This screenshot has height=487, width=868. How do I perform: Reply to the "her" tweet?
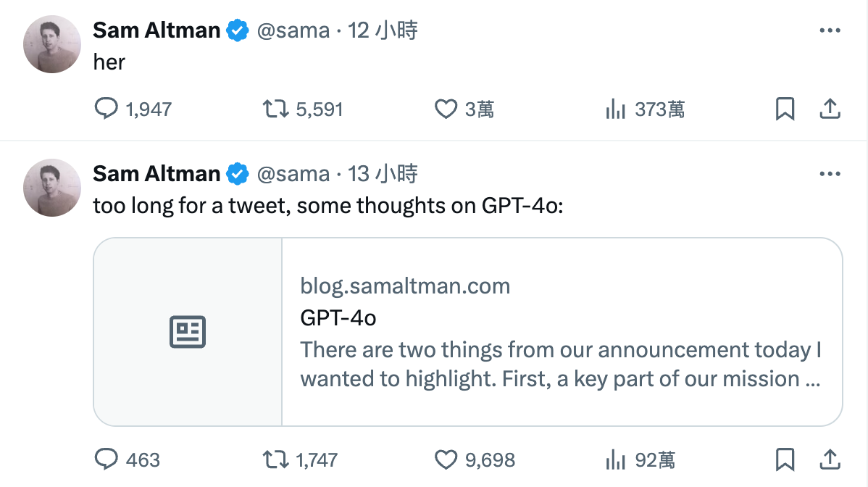[107, 109]
